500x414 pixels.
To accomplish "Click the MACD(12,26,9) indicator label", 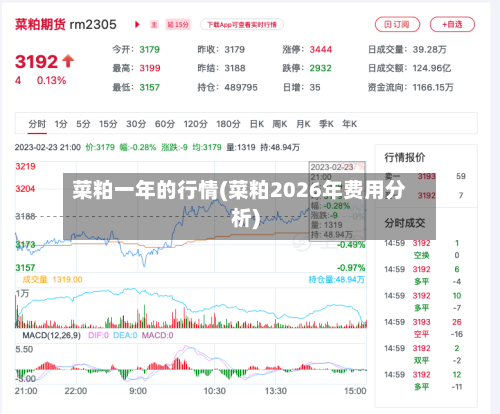I will [x=51, y=335].
